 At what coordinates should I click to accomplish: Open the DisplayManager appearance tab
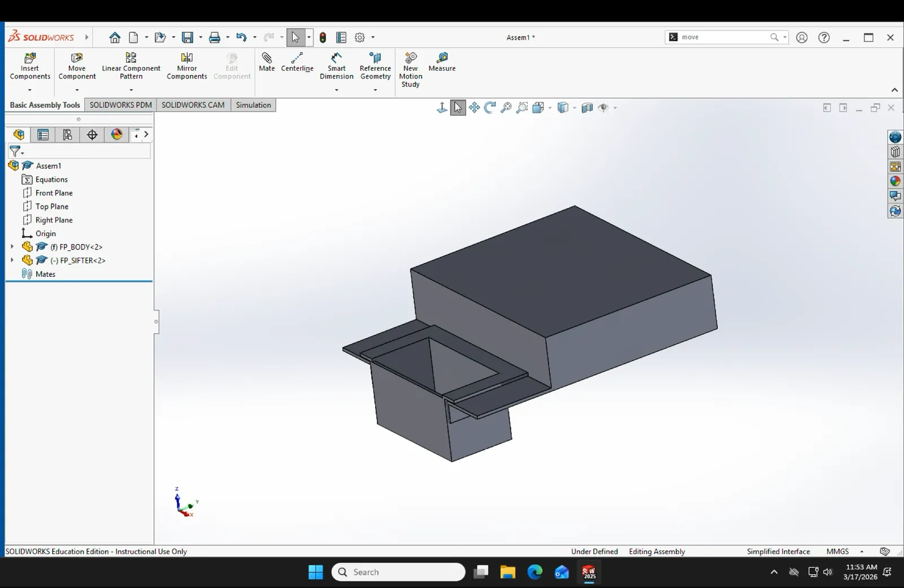click(x=116, y=134)
